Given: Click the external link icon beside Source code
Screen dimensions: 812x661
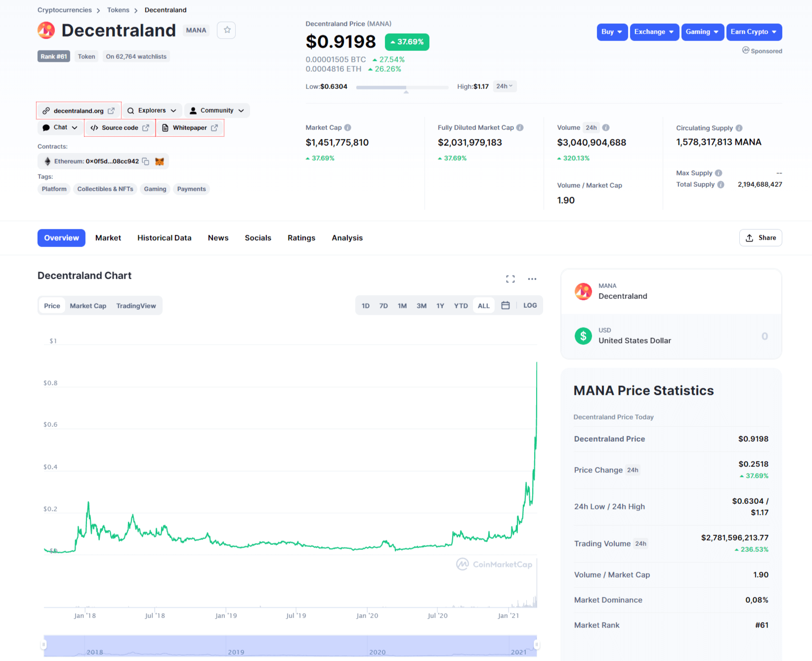Looking at the screenshot, I should point(146,127).
